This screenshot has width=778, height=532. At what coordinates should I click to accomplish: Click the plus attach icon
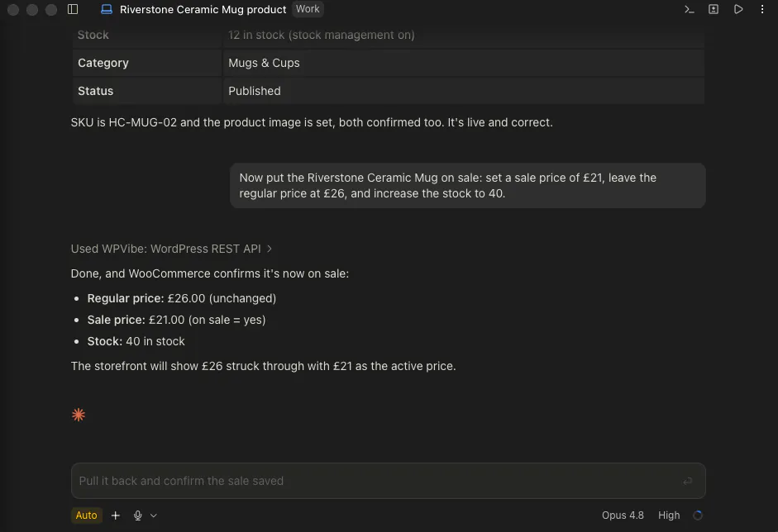click(x=116, y=515)
